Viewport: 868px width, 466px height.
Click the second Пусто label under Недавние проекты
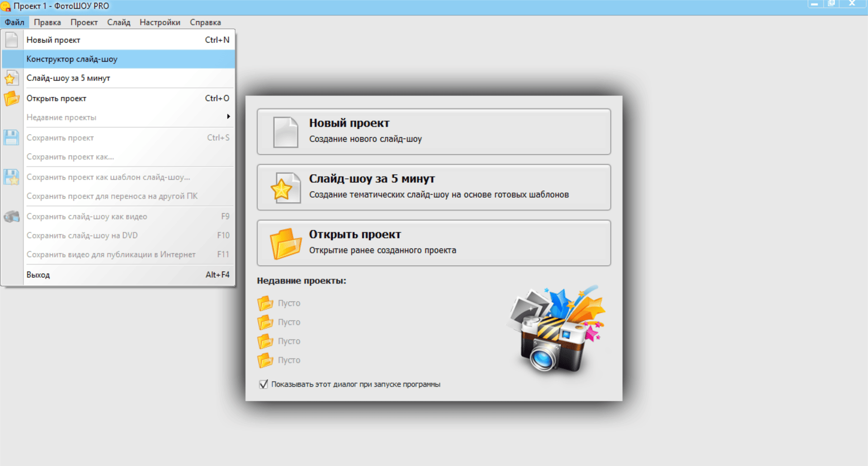tap(289, 322)
